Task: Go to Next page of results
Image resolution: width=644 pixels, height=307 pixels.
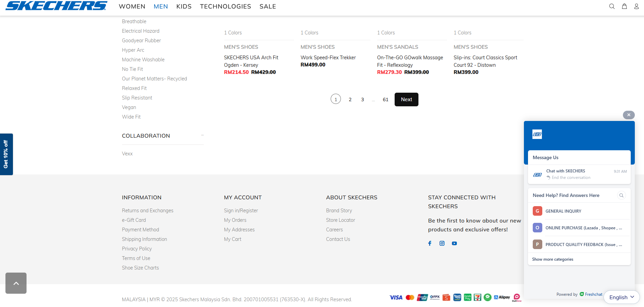Action: click(x=407, y=99)
